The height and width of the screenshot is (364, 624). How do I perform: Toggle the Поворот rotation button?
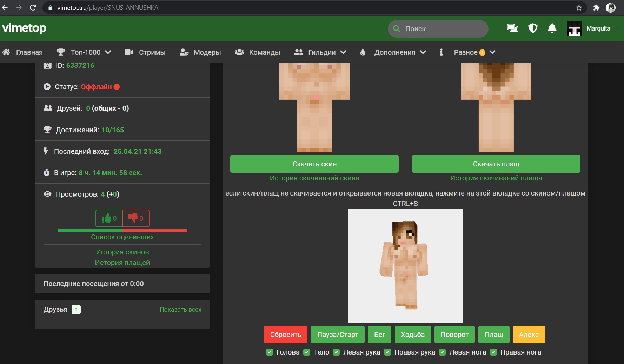pyautogui.click(x=454, y=335)
